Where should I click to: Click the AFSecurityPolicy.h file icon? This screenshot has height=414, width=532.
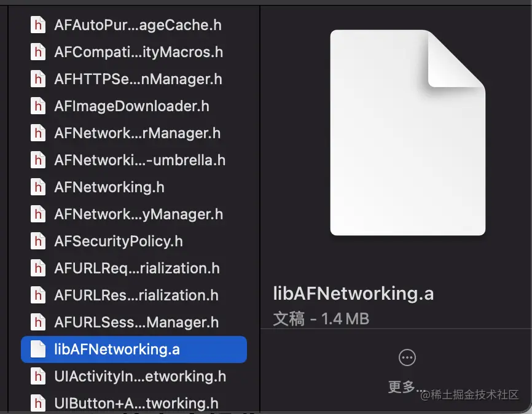pyautogui.click(x=38, y=241)
